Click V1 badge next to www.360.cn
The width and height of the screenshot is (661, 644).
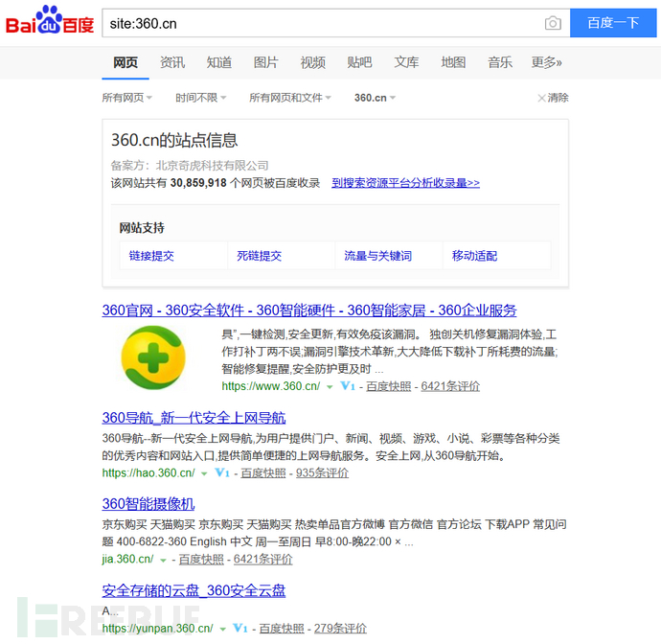[348, 386]
